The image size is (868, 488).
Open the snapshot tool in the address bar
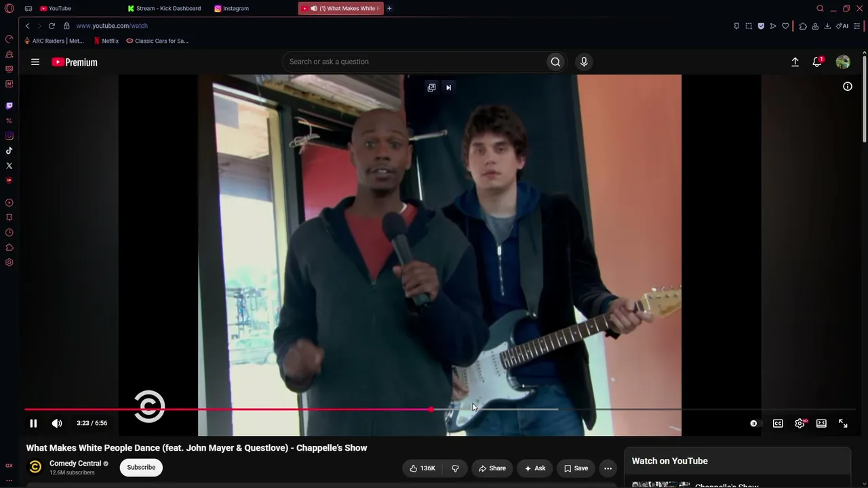point(749,26)
